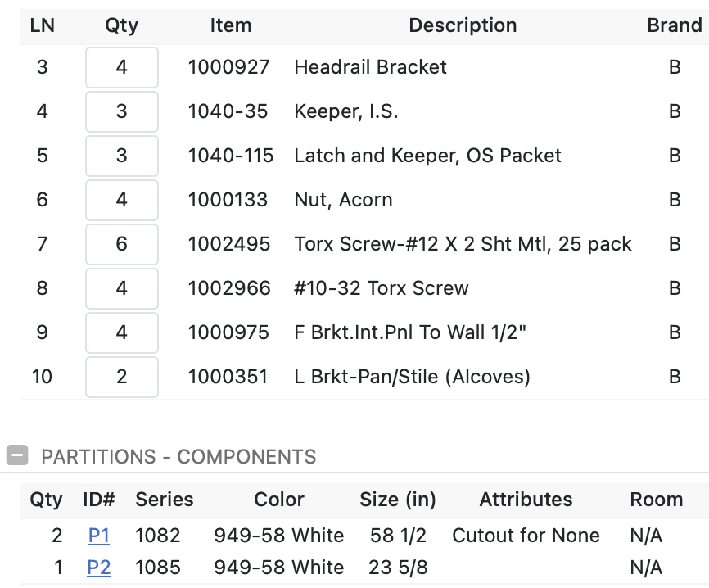The height and width of the screenshot is (588, 709).
Task: Click the Size (in) column header
Action: coord(398,500)
